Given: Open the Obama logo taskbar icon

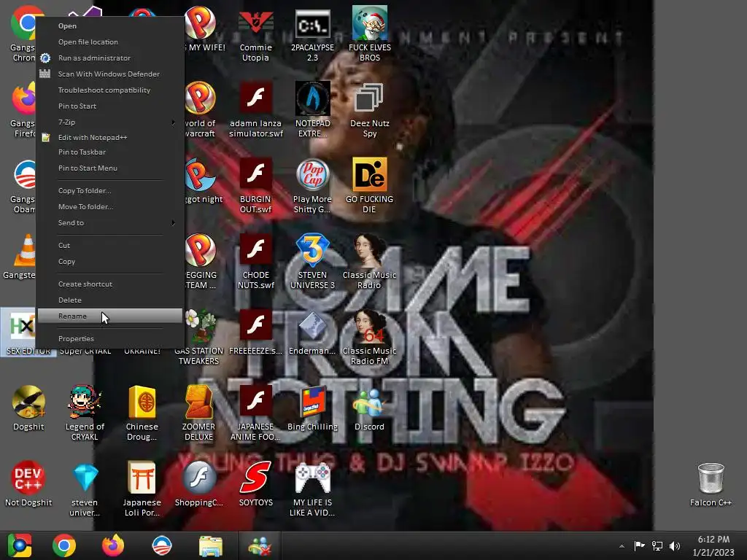Looking at the screenshot, I should (x=161, y=545).
